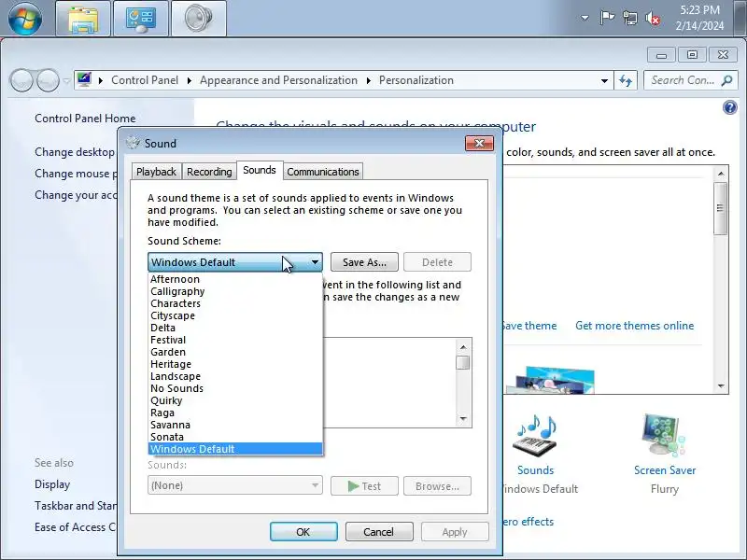This screenshot has height=560, width=747.
Task: Open Windows Explorer from the taskbar
Action: (83, 19)
